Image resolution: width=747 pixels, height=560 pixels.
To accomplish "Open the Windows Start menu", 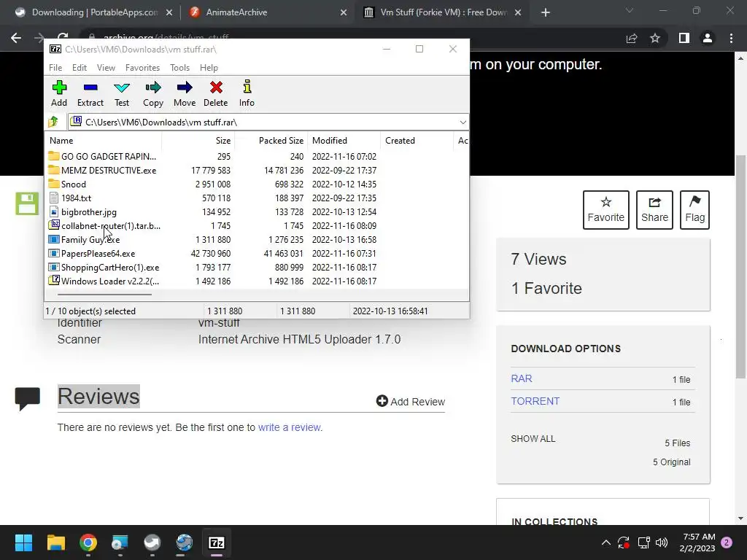I will click(x=23, y=542).
